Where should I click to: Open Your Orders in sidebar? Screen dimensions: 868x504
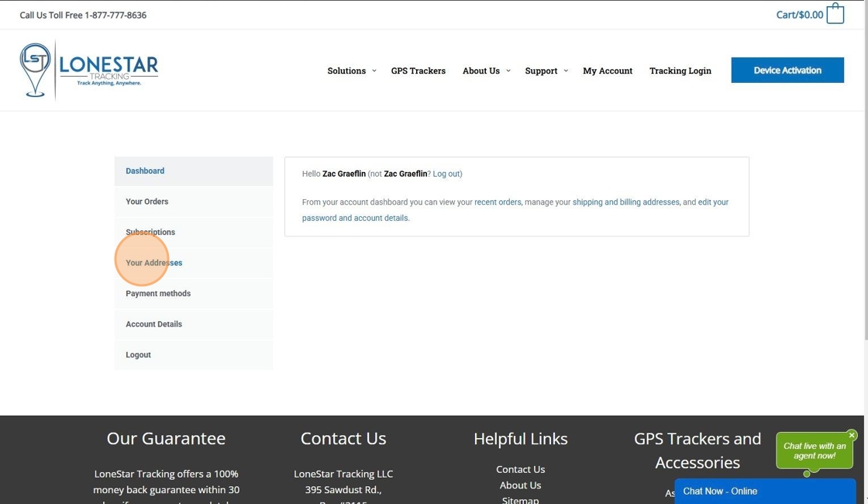tap(194, 202)
